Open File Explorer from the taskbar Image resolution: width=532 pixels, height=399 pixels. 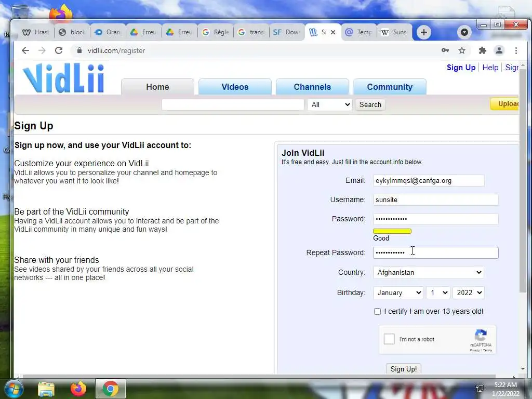point(46,389)
